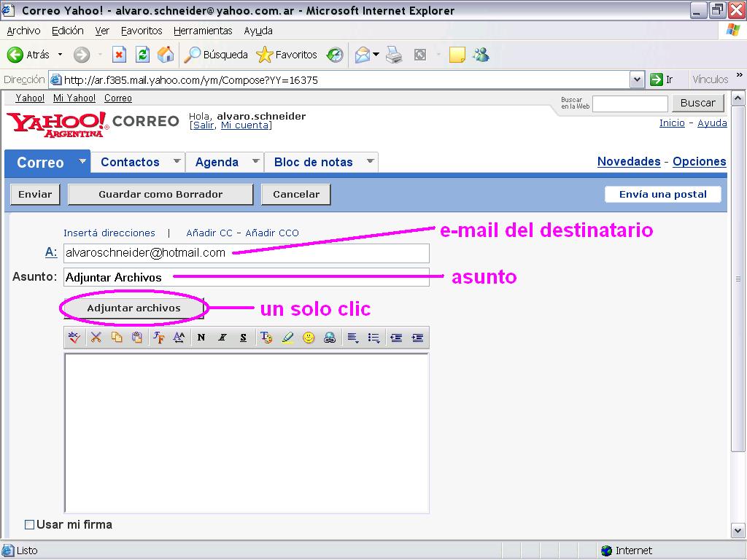This screenshot has width=747, height=560.
Task: Click the History clock icon
Action: [x=334, y=55]
